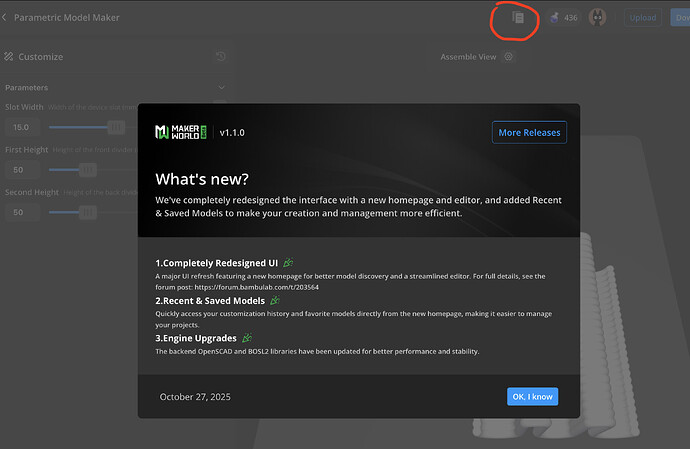Open the 436 points balance
The image size is (690, 449).
tap(564, 18)
